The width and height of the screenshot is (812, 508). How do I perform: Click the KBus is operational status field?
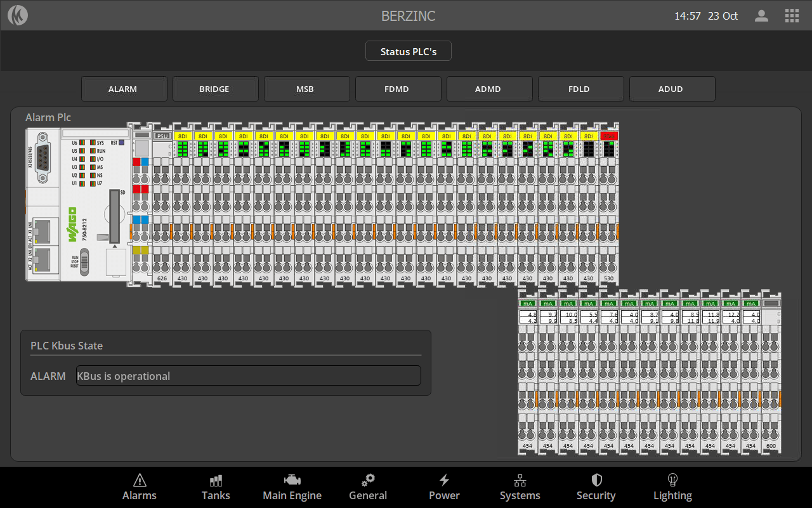coord(248,375)
